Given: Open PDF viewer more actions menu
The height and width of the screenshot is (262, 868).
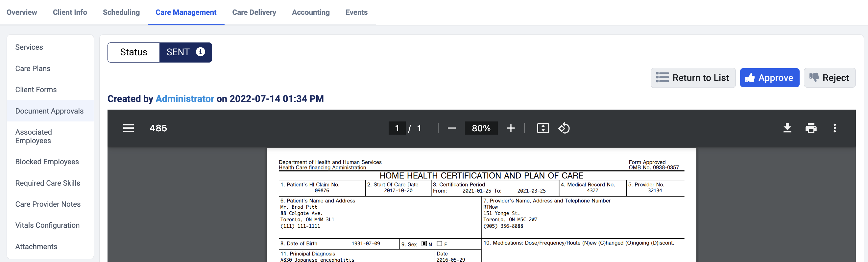Looking at the screenshot, I should pyautogui.click(x=835, y=128).
